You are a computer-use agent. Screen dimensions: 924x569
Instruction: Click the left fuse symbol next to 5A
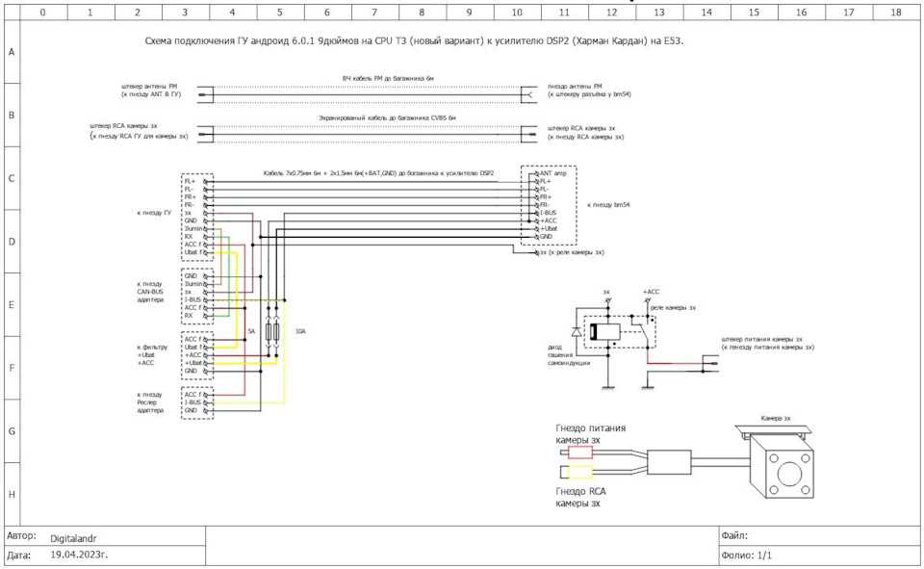[x=269, y=331]
